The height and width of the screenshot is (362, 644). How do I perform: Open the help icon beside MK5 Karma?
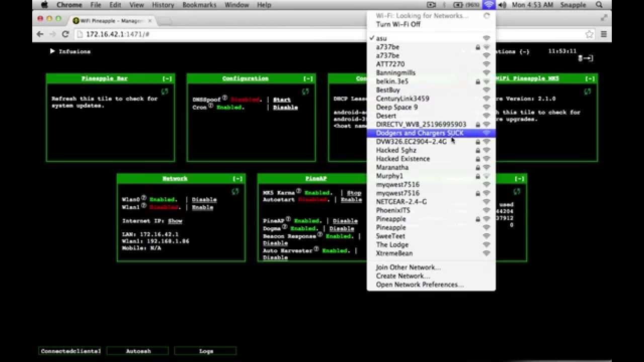click(298, 191)
